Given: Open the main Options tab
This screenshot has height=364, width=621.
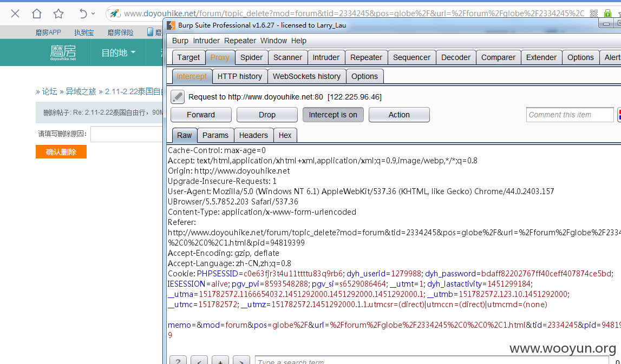Looking at the screenshot, I should tap(580, 57).
